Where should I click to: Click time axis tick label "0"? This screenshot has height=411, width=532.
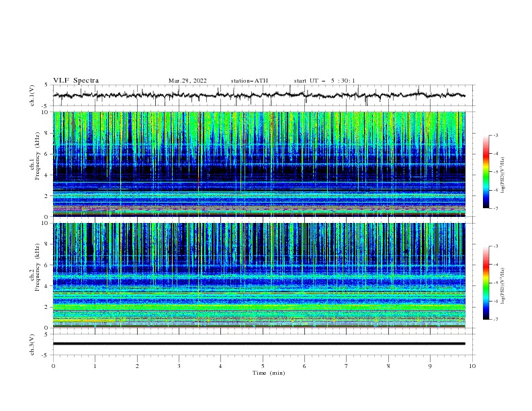pyautogui.click(x=53, y=366)
